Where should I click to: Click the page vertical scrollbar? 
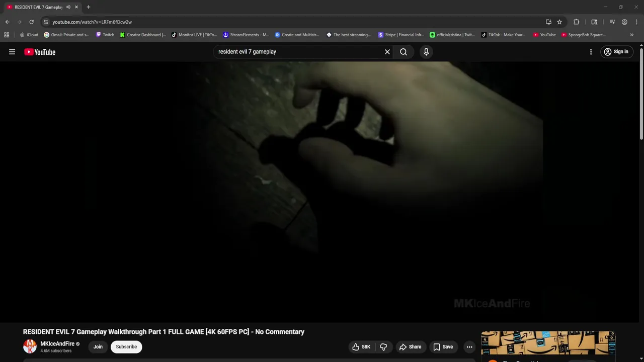(641, 93)
